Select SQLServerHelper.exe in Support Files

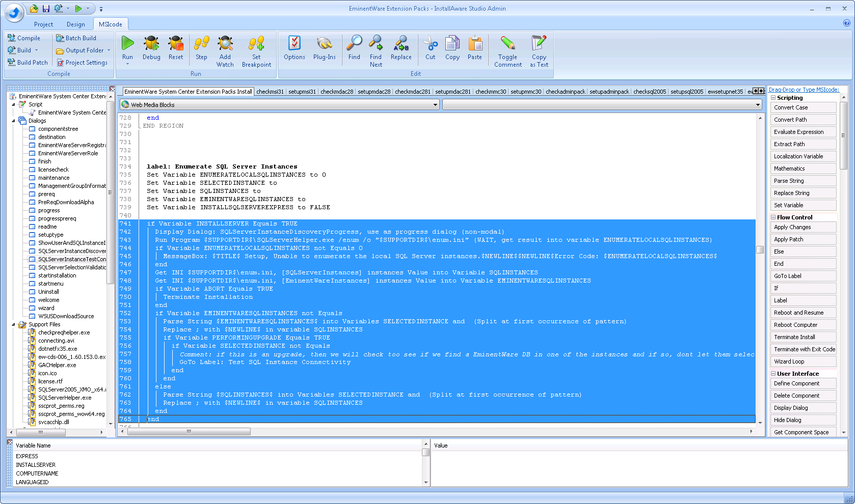pos(65,398)
